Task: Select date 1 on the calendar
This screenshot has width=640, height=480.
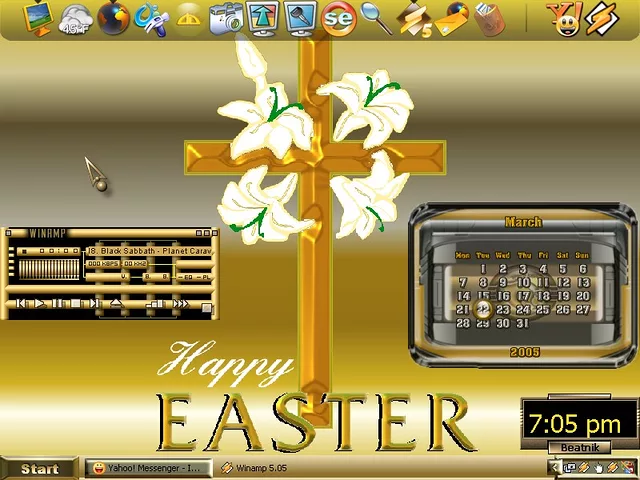Action: [483, 269]
